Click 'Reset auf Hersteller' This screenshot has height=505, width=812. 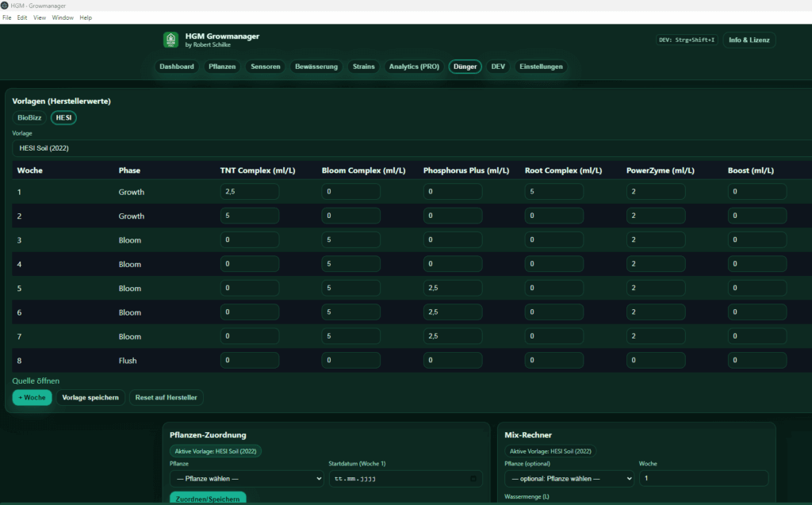pos(166,397)
